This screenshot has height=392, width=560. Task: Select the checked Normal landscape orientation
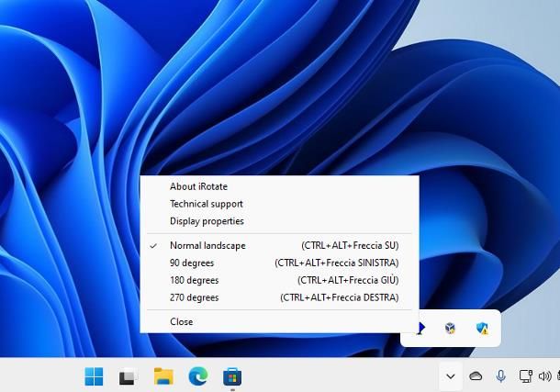pyautogui.click(x=279, y=246)
